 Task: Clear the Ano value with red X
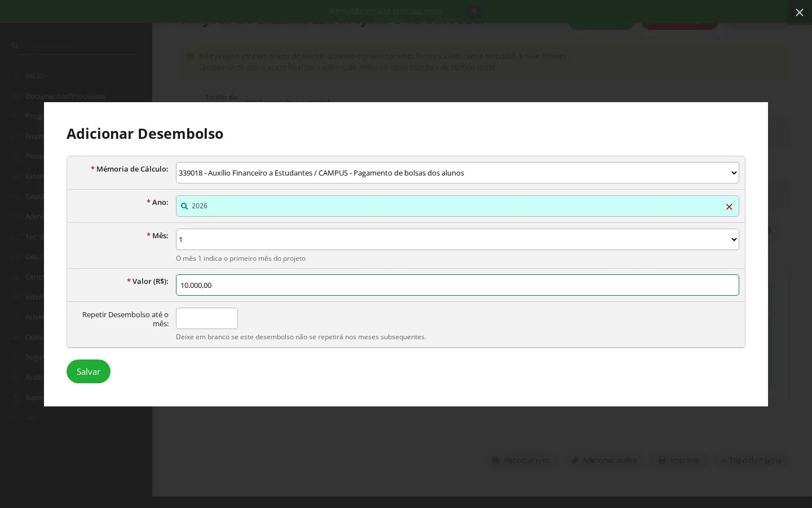[x=729, y=207]
